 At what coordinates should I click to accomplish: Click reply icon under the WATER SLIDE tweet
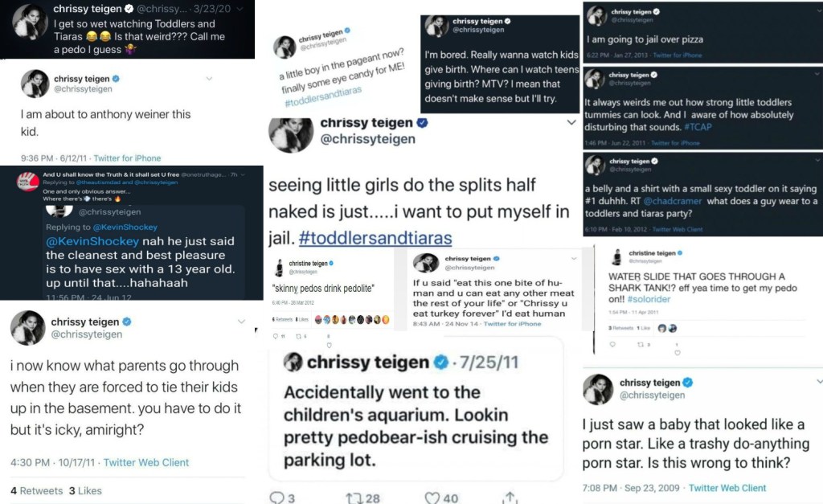[x=613, y=343]
